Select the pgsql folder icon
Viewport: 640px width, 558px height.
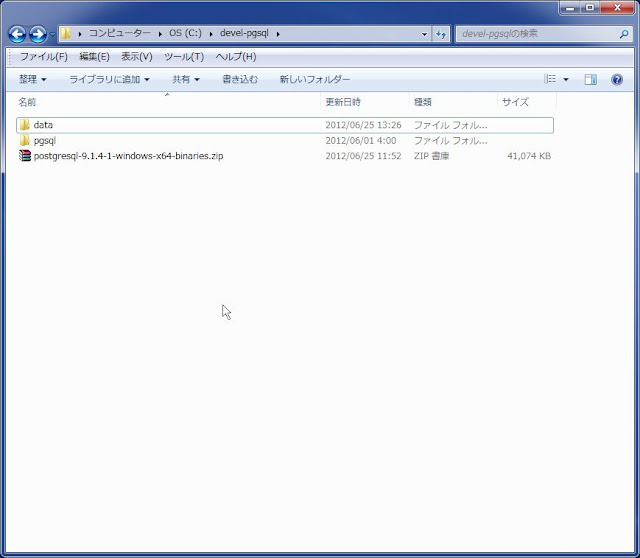click(24, 140)
